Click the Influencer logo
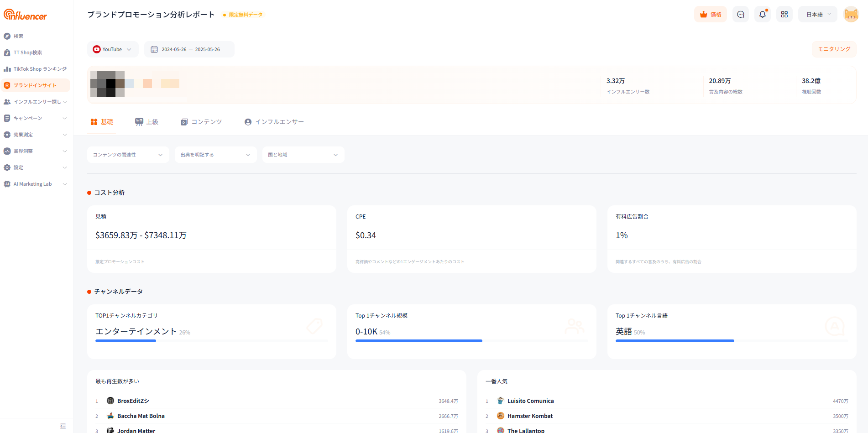Viewport: 868px width, 433px height. [x=26, y=15]
